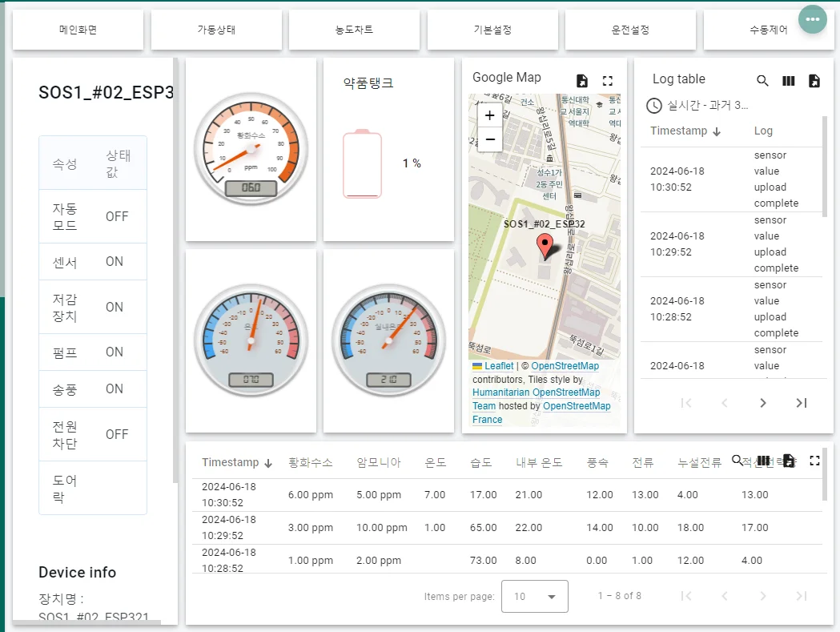Select the 10:30:52 log entry
The width and height of the screenshot is (840, 632).
(x=731, y=179)
